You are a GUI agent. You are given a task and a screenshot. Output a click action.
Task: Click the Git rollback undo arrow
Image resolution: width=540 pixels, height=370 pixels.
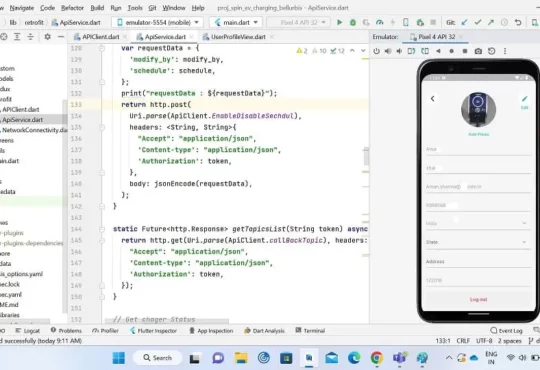point(518,22)
